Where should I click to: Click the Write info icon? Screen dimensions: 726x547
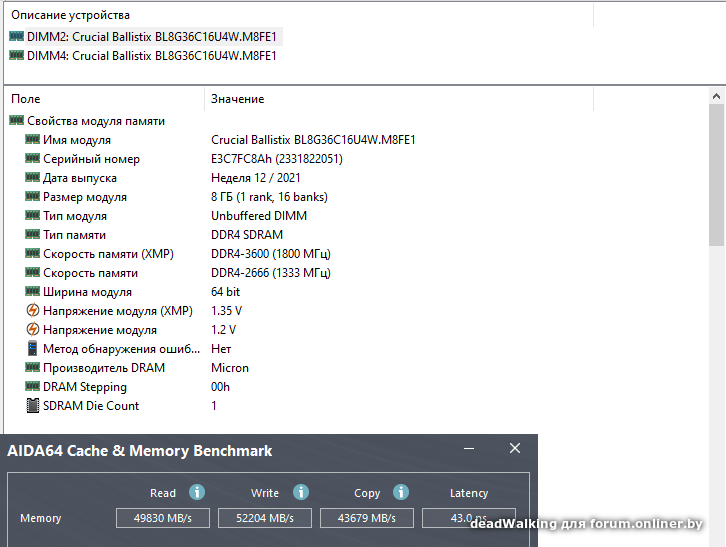pos(301,492)
